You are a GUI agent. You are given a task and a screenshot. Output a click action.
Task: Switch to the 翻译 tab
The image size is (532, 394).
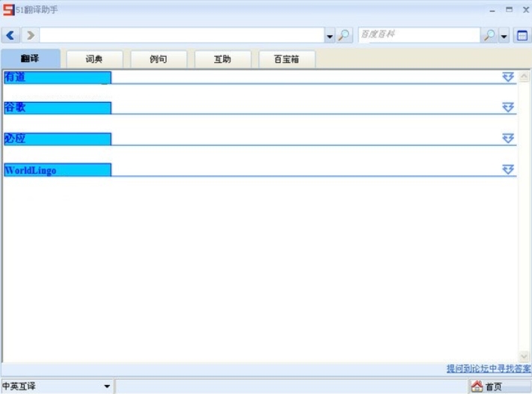pyautogui.click(x=31, y=58)
